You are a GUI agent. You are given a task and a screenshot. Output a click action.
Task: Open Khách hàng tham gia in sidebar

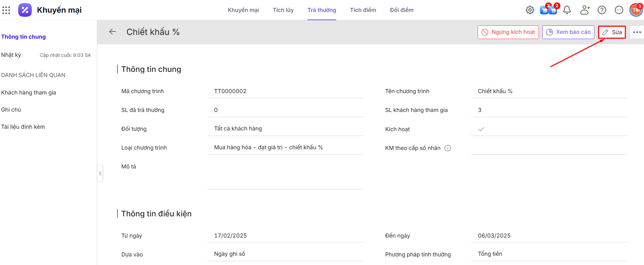29,92
